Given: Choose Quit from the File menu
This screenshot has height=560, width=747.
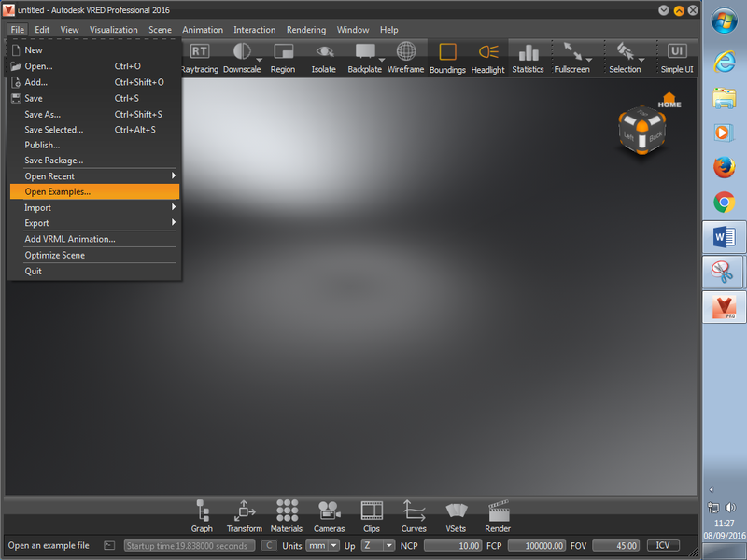Looking at the screenshot, I should click(94, 271).
